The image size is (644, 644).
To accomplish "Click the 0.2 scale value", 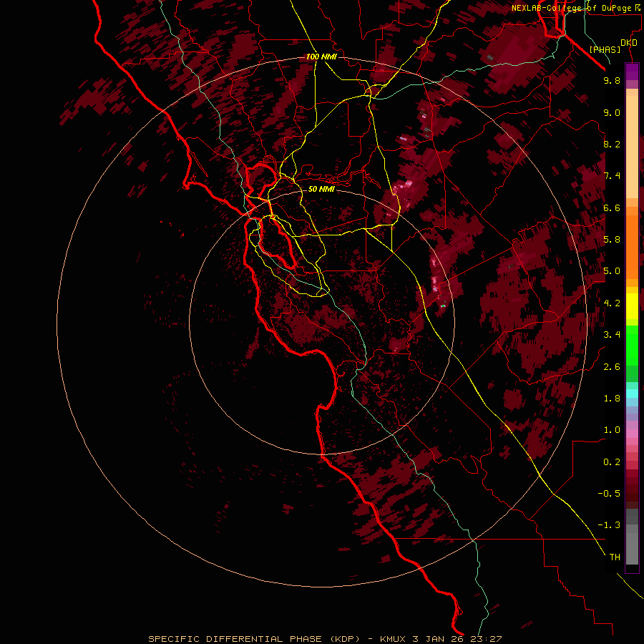I will (612, 462).
